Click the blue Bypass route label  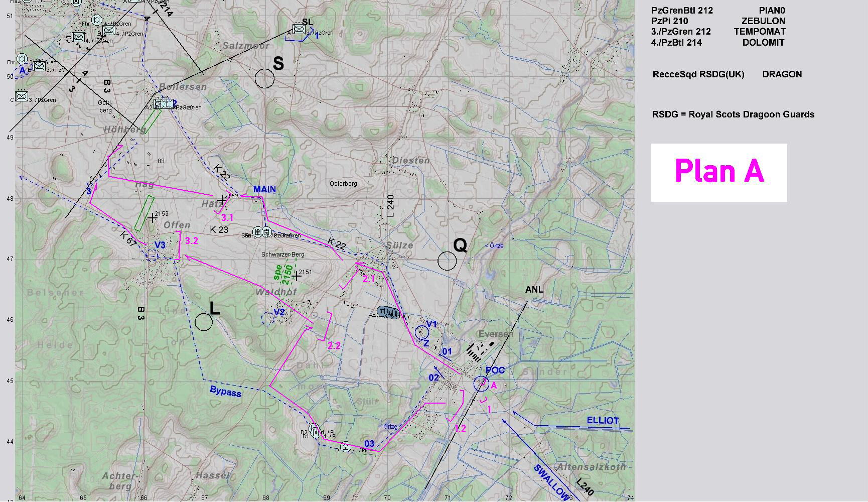click(225, 392)
